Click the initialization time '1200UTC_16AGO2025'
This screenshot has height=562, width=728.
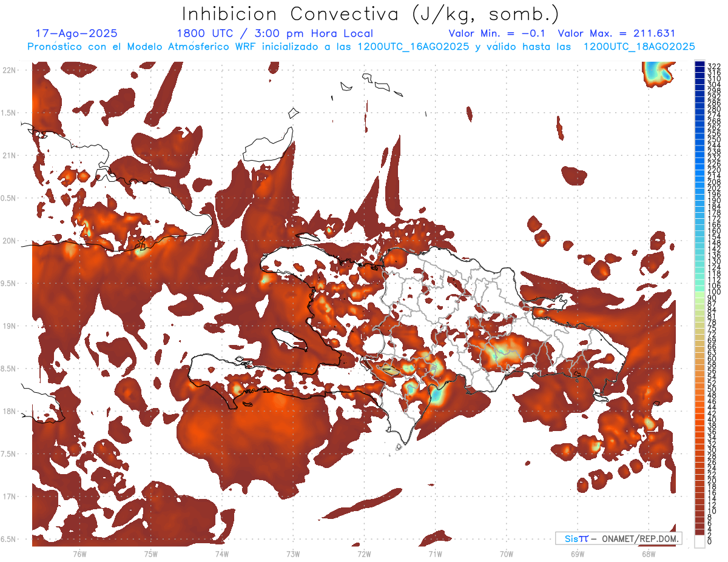coord(413,47)
